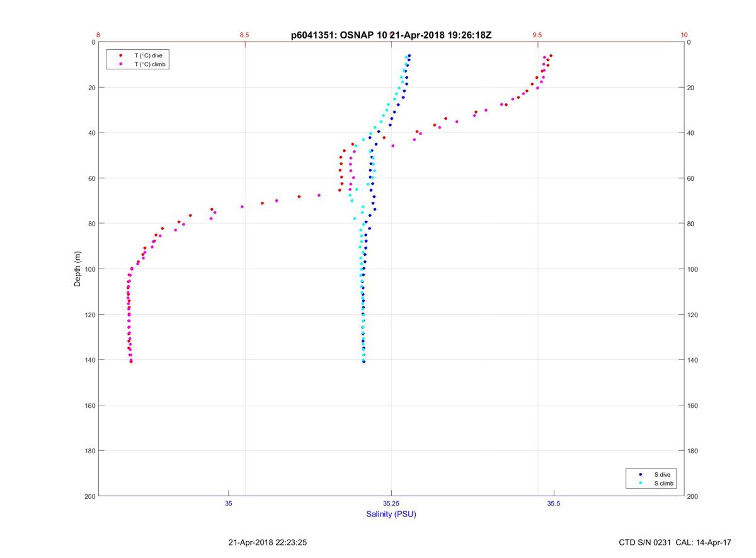
Task: Select the 'T (°C) dive' legend entry
Action: (x=149, y=55)
